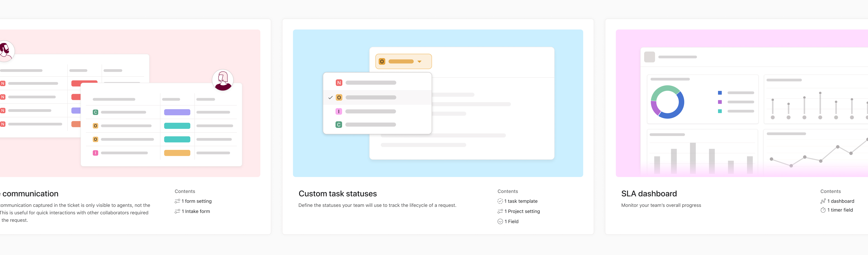Choose the green C status option
This screenshot has height=255, width=868.
click(371, 125)
